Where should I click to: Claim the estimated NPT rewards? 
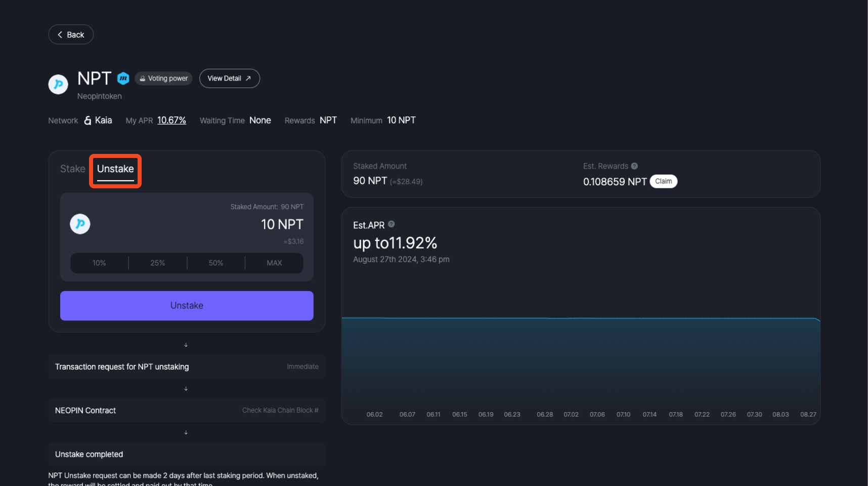(x=663, y=181)
